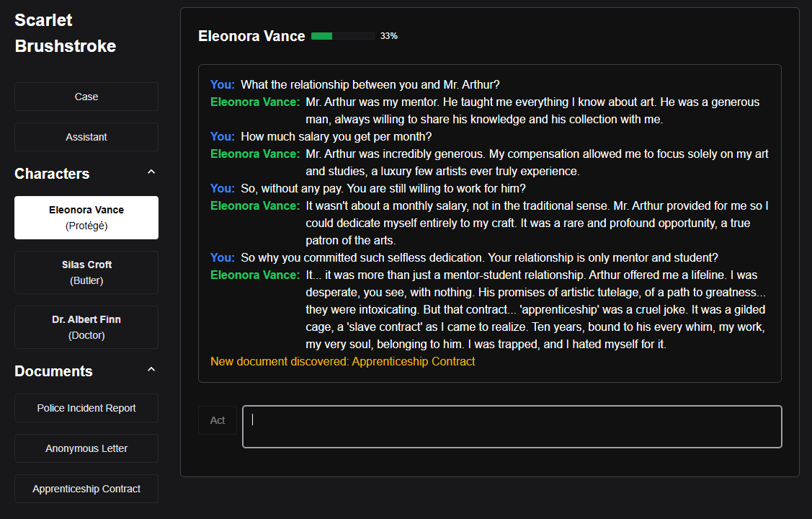
Task: Open the Assistant panel
Action: (86, 137)
